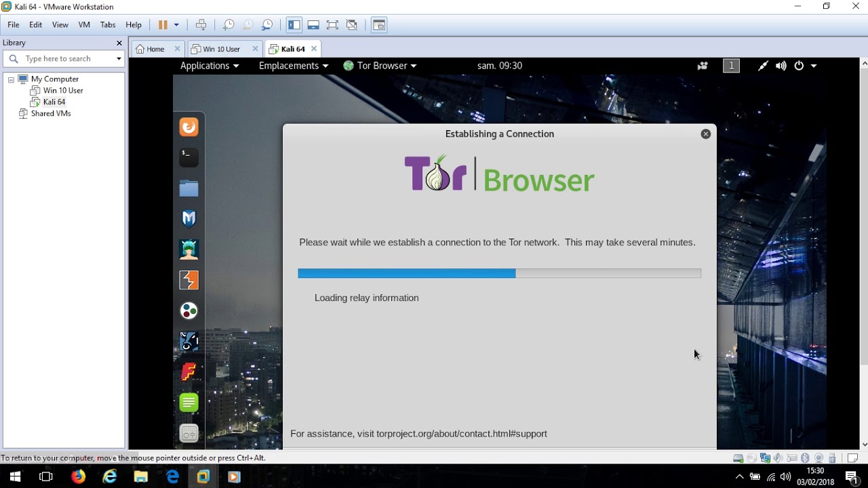Open the snapshot manager toolbar icon
Screen dimensions: 868x488
pyautogui.click(x=267, y=25)
